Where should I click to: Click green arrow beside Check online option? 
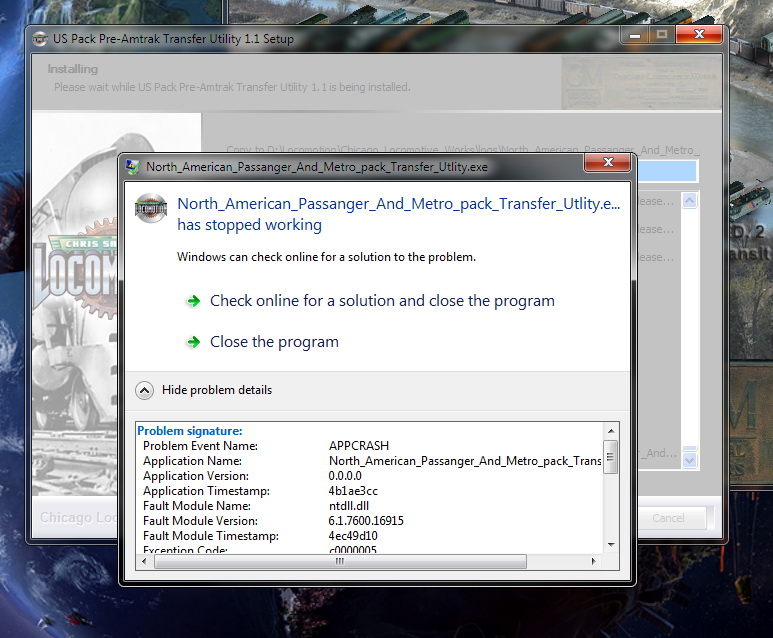click(x=194, y=301)
